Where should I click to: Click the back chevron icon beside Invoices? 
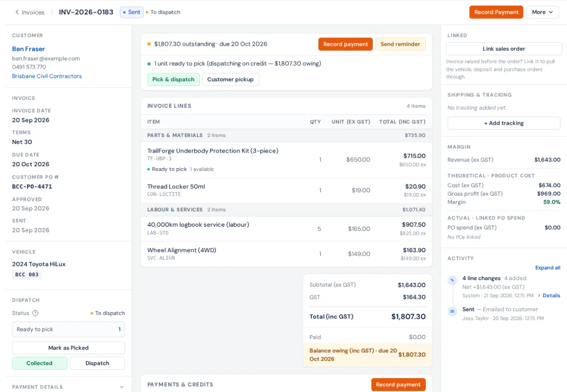click(x=17, y=12)
